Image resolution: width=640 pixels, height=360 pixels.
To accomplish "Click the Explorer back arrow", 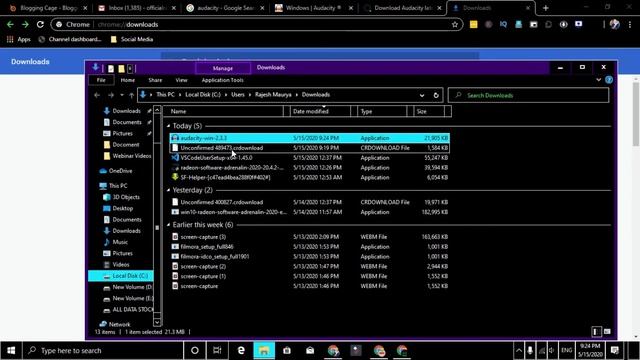I will tap(97, 95).
